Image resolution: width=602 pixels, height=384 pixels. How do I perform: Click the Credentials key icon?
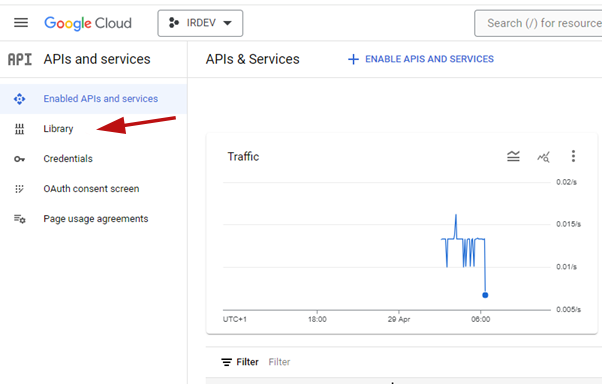[19, 159]
